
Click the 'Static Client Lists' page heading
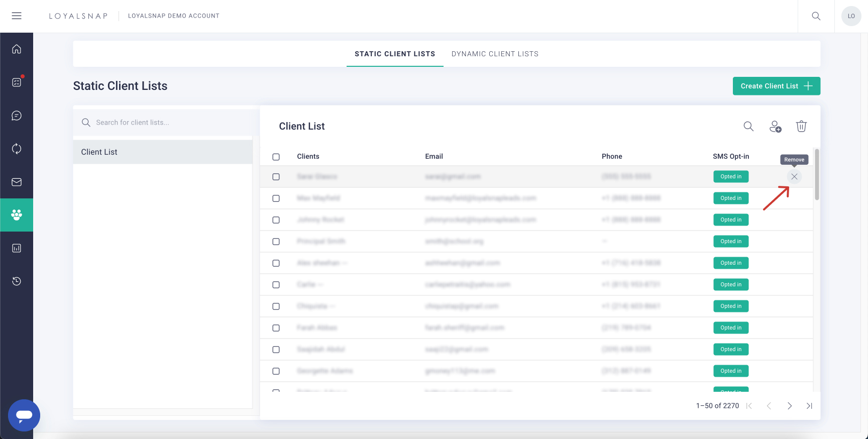point(120,86)
